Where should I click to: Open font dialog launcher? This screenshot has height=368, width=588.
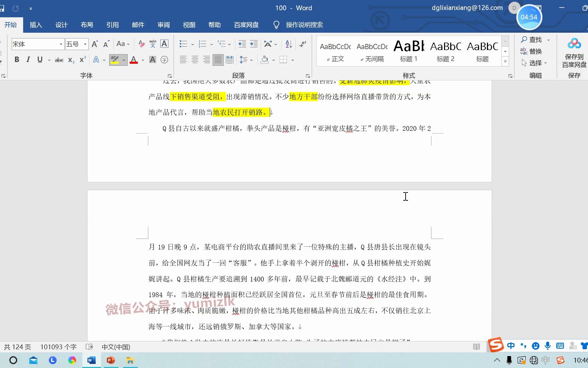pyautogui.click(x=170, y=76)
